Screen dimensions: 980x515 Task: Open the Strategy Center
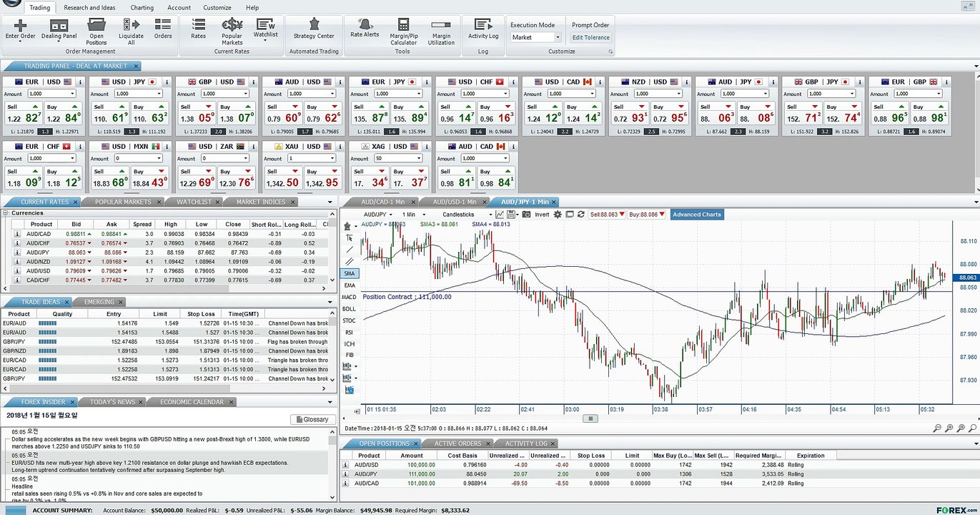[x=314, y=29]
